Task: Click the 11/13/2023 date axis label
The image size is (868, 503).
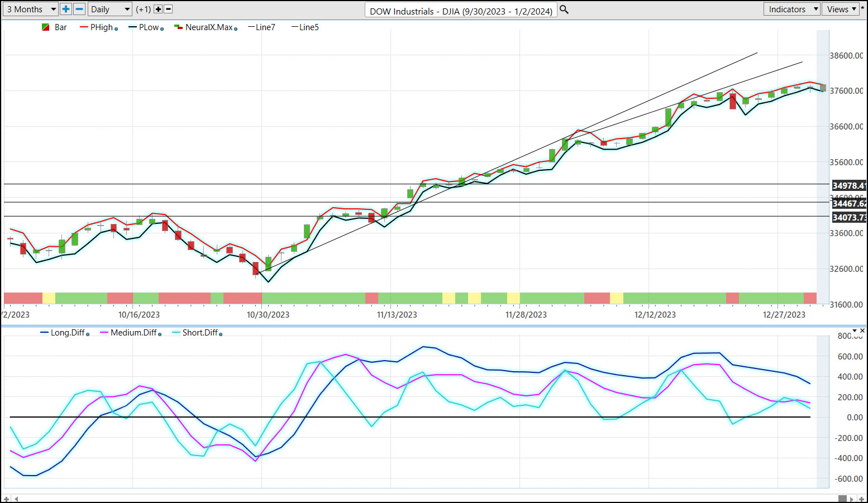Action: [x=397, y=315]
